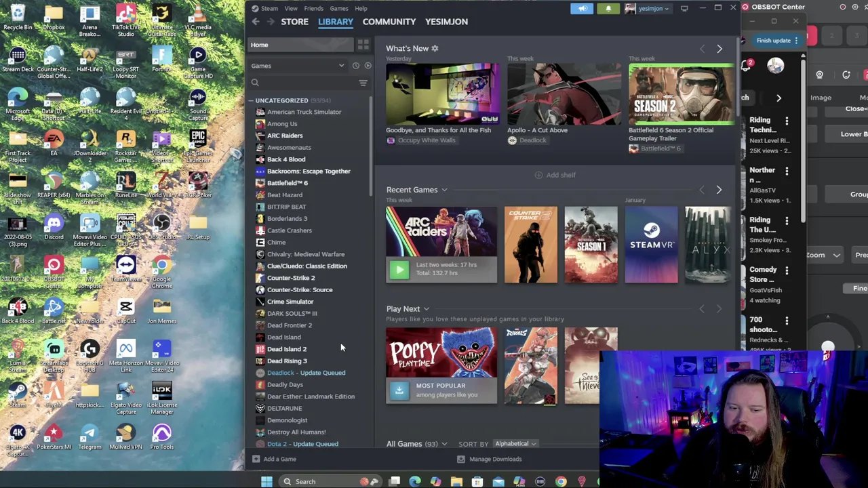Click Add a Game button
This screenshot has height=488, width=868.
(274, 459)
